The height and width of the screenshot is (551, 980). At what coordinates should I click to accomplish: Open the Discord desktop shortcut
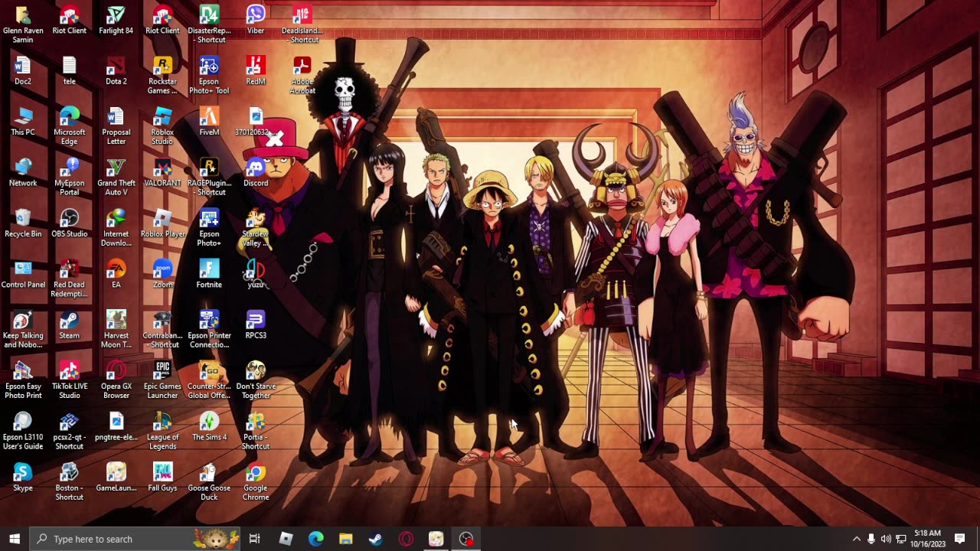256,172
